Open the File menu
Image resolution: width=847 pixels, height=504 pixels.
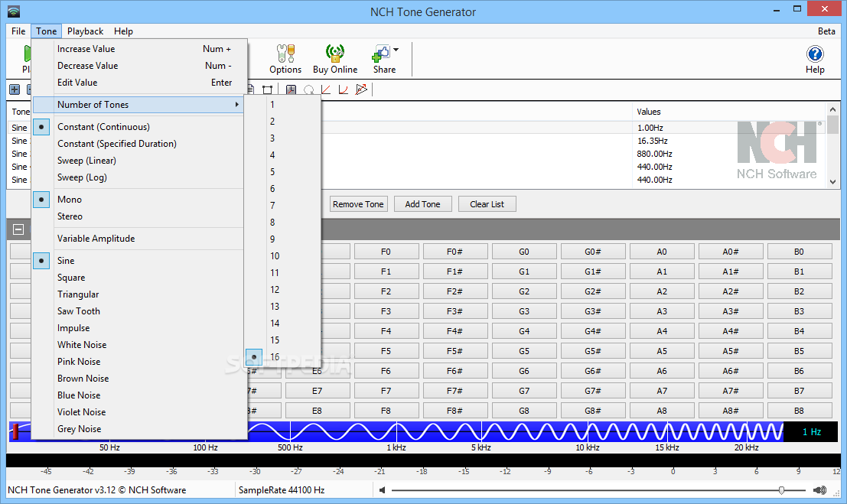click(18, 31)
